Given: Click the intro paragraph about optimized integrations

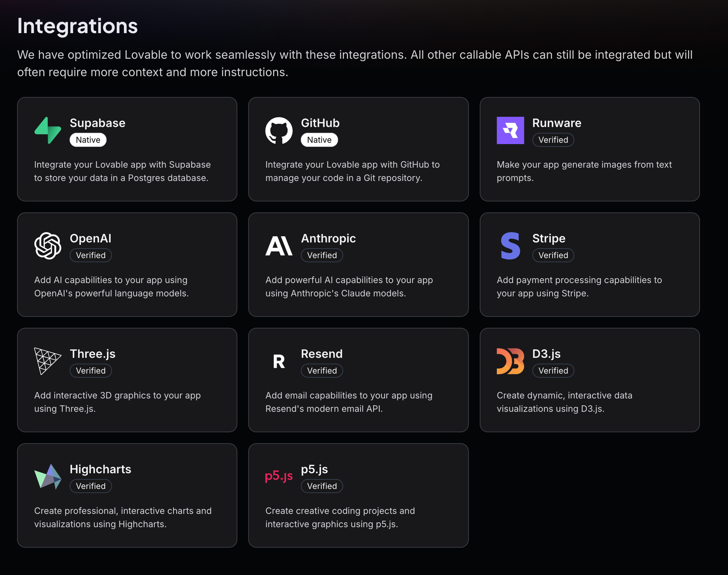Looking at the screenshot, I should [x=355, y=64].
